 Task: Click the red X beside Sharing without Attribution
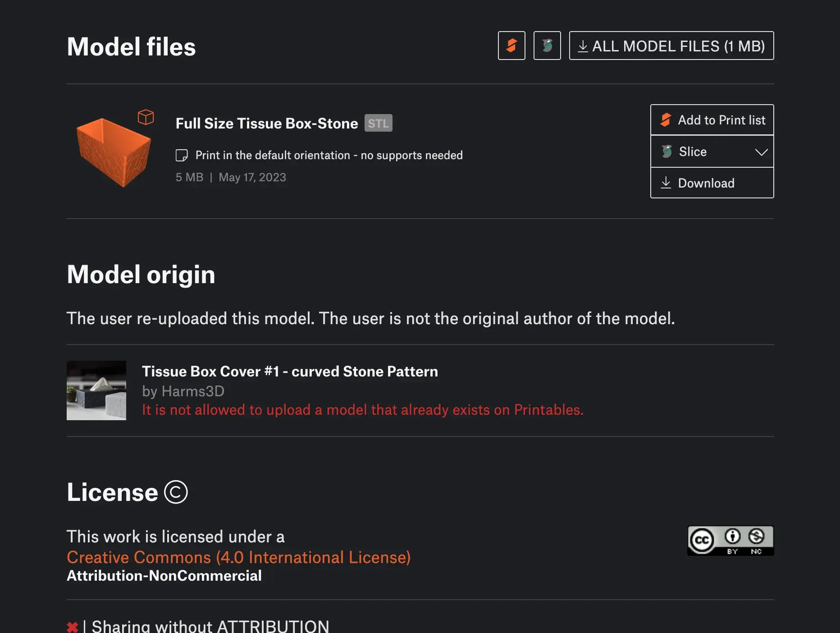(73, 627)
